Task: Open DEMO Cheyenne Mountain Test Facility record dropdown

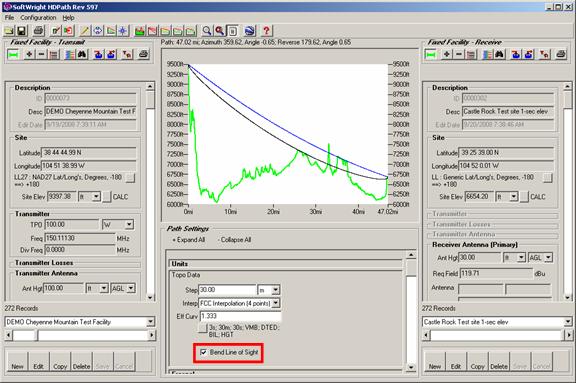Action: (150, 322)
